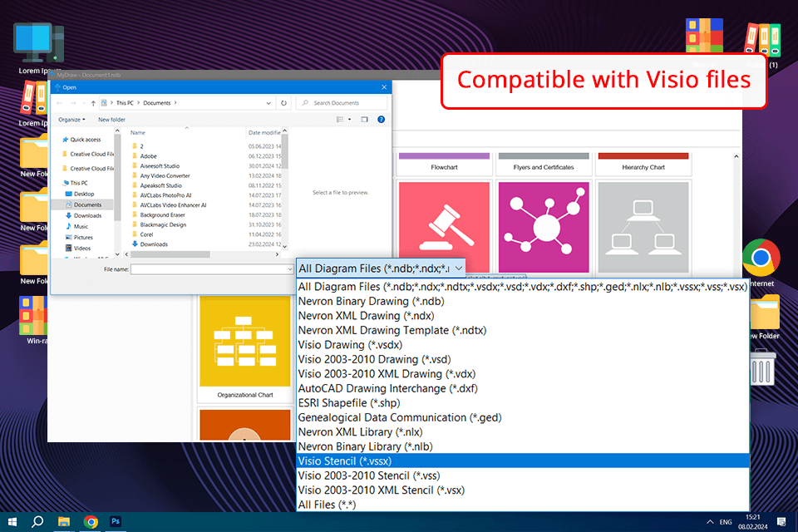Image resolution: width=798 pixels, height=532 pixels.
Task: Select Videos in navigation tree
Action: 78,249
